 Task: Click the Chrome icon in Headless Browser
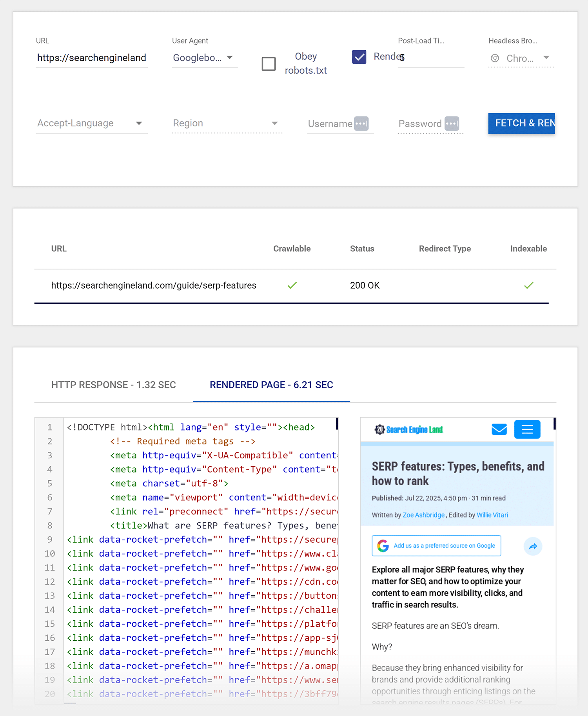(495, 58)
